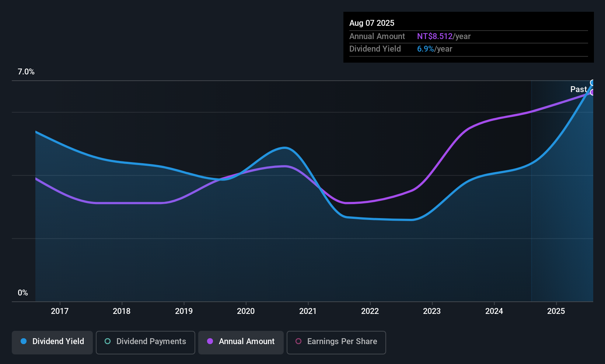This screenshot has height=364, width=605.
Task: Click the purple Annual Amount line endpoint marker
Action: [592, 92]
